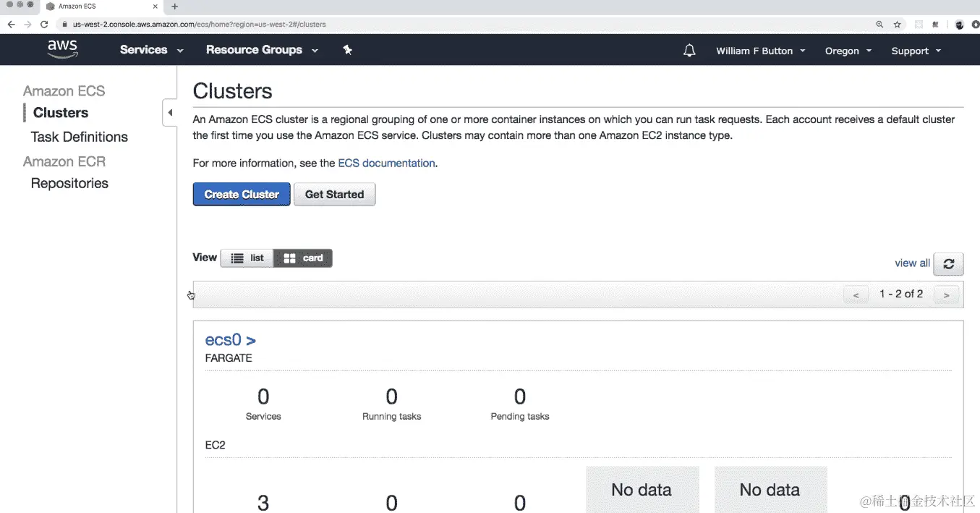Open the browser profile avatar icon
980x513 pixels.
[960, 24]
